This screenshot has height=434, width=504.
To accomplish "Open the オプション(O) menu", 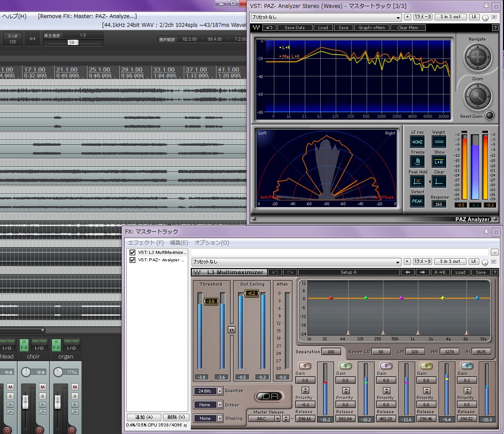I will pyautogui.click(x=212, y=242).
